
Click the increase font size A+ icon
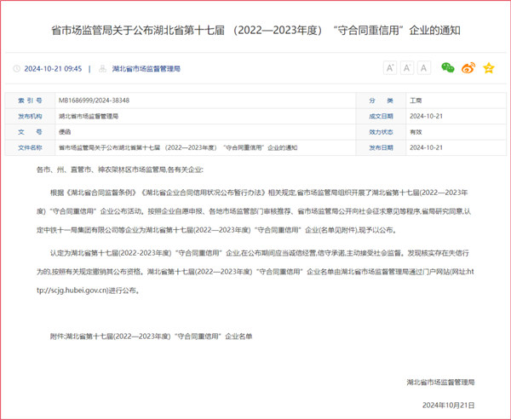[390, 67]
